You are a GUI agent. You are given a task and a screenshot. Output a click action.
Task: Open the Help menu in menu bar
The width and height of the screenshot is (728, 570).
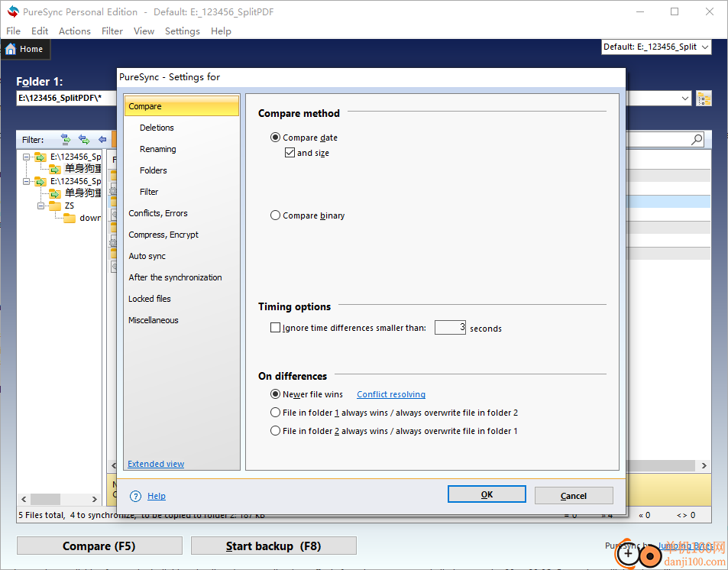point(221,31)
